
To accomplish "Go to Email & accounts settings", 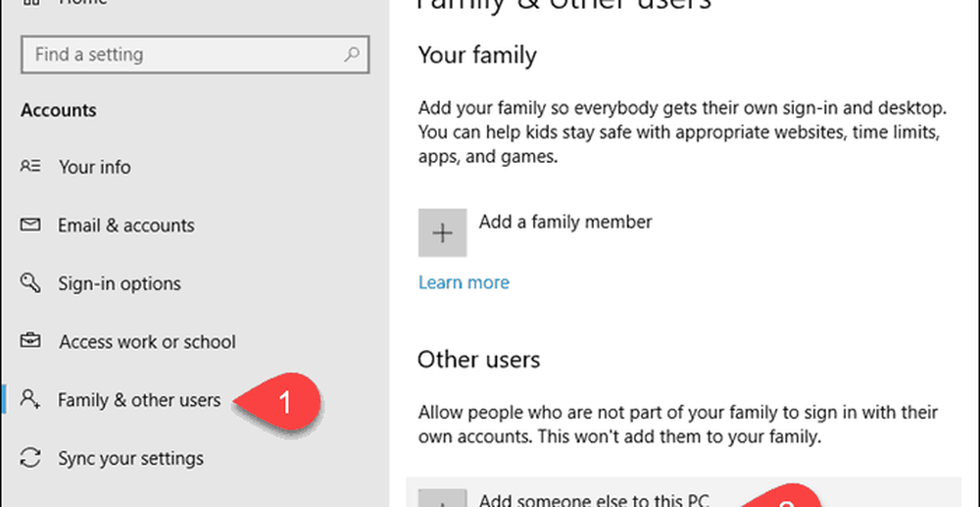I will coord(125,226).
